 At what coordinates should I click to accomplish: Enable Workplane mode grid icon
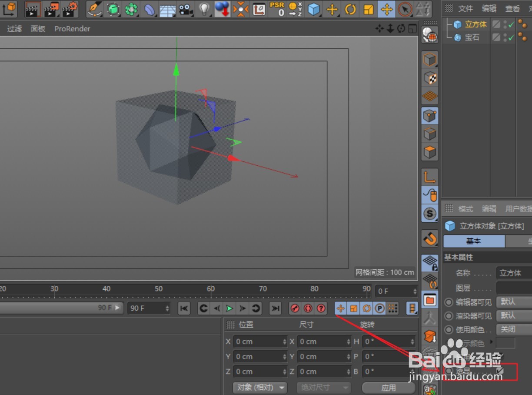coord(430,96)
